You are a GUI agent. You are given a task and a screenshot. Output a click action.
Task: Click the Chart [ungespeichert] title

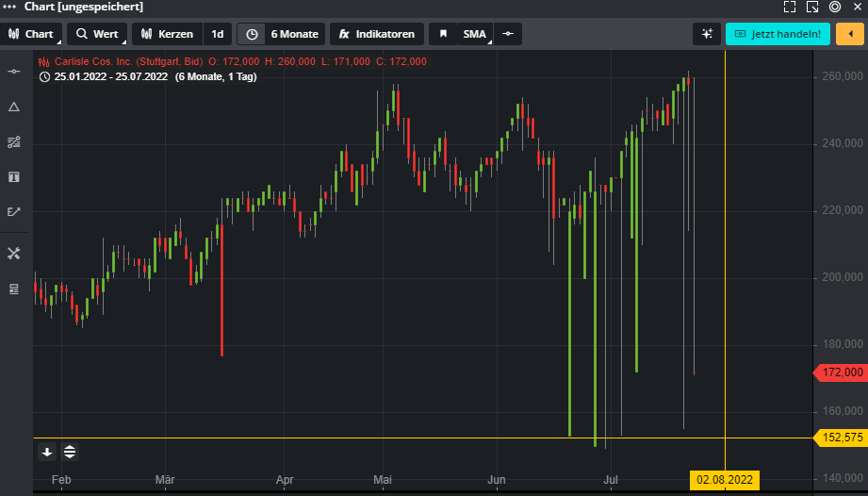[x=84, y=7]
